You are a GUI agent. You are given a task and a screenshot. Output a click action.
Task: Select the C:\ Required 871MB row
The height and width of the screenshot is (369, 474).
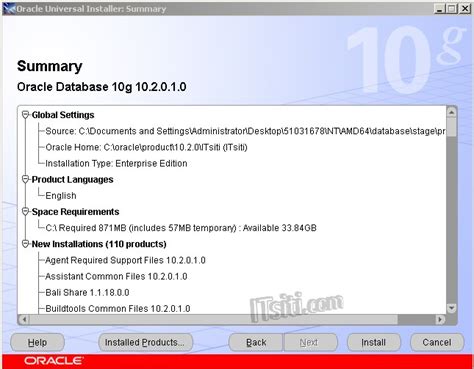pos(181,228)
